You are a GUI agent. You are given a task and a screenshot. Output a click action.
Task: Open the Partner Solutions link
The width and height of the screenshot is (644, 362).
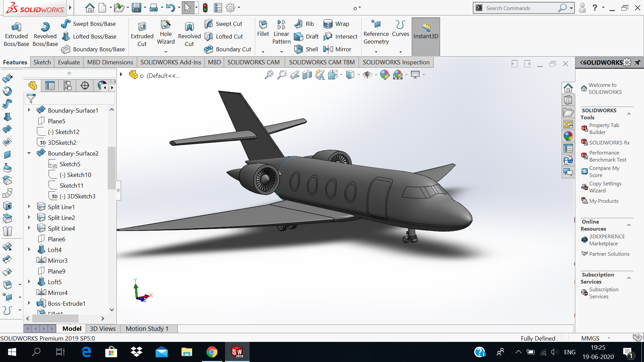609,254
